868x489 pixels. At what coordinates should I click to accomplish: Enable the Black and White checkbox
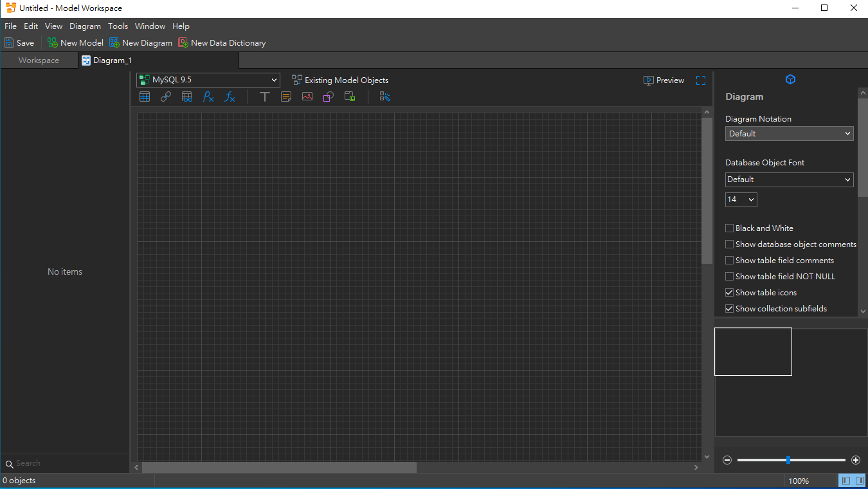(729, 228)
